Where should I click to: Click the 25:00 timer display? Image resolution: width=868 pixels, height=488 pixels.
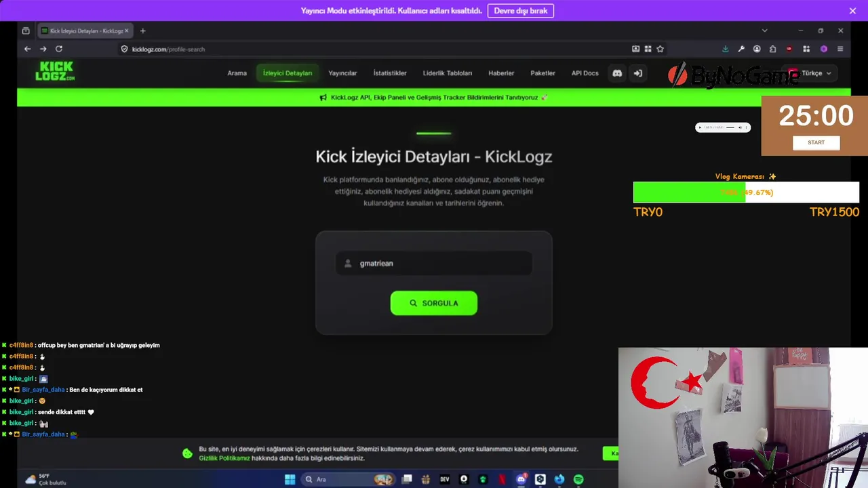coord(816,116)
